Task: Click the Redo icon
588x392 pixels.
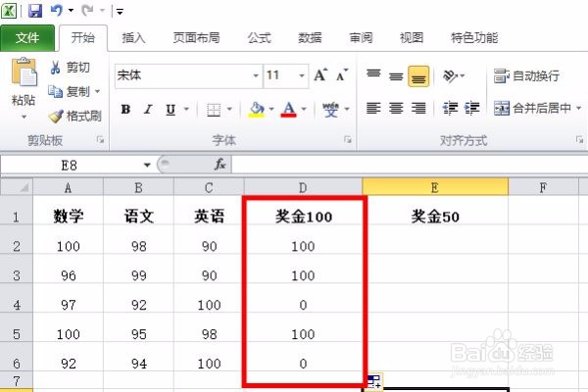Action: [87, 10]
